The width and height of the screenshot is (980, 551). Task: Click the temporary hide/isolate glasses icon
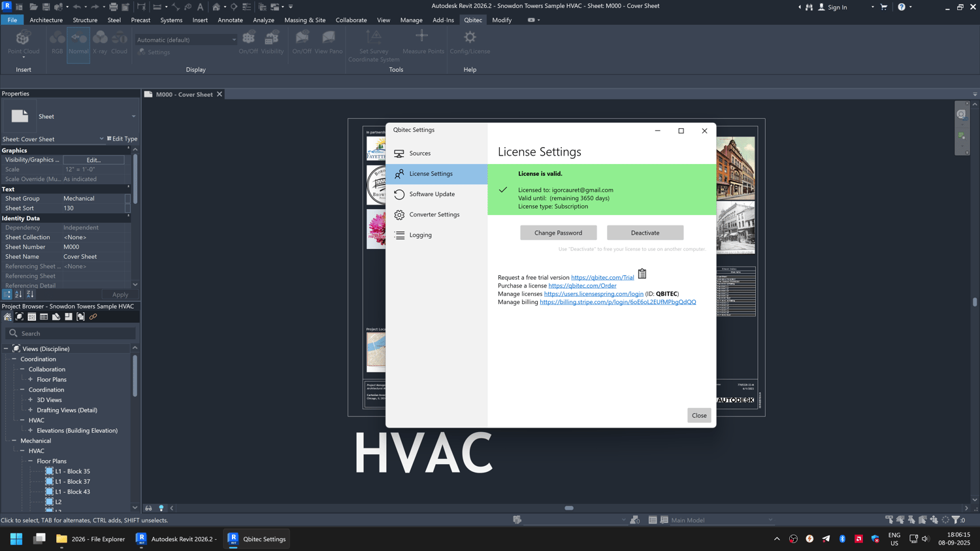click(148, 508)
